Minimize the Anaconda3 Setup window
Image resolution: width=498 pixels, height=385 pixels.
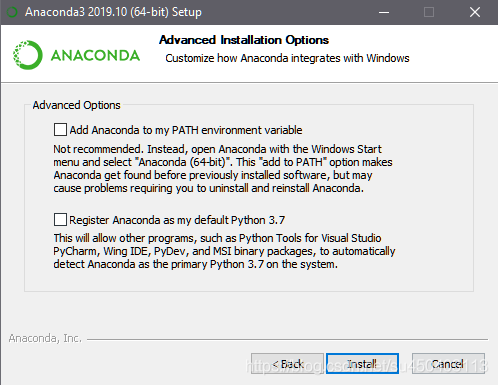384,12
